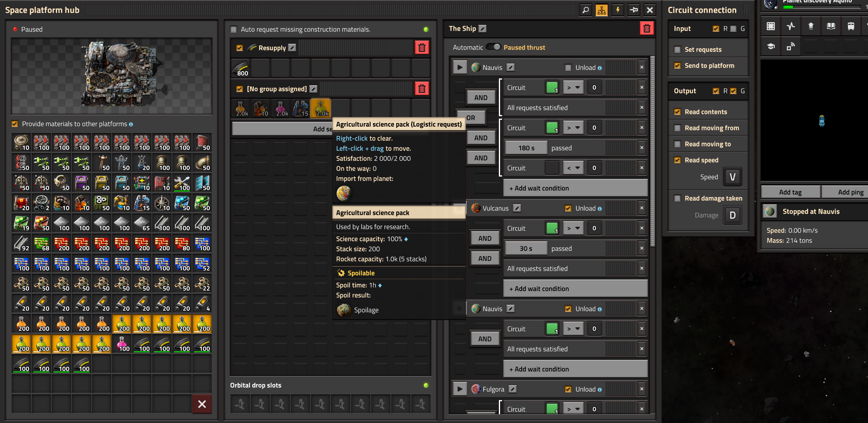Choose the Damage signal D slot
868x423 pixels.
coord(733,215)
